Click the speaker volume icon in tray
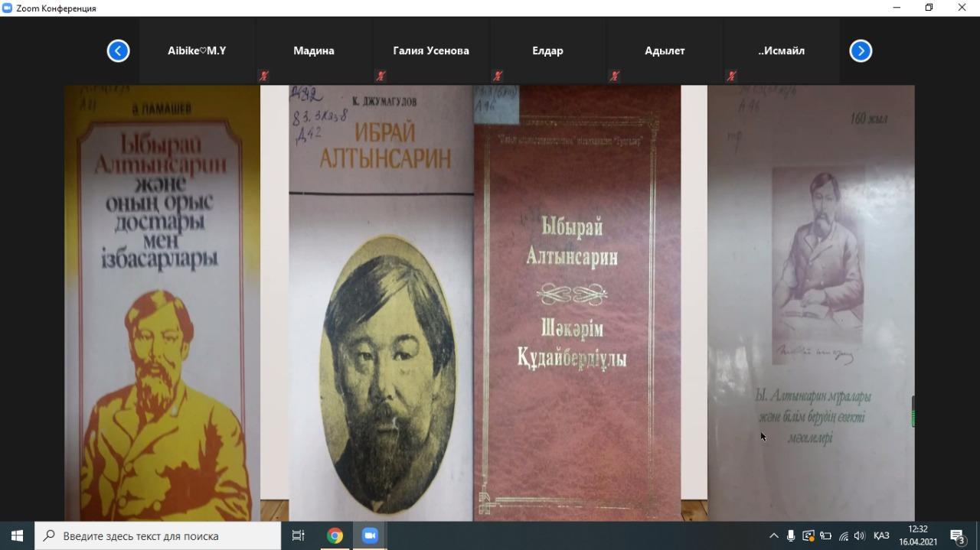This screenshot has height=550, width=980. coord(859,536)
